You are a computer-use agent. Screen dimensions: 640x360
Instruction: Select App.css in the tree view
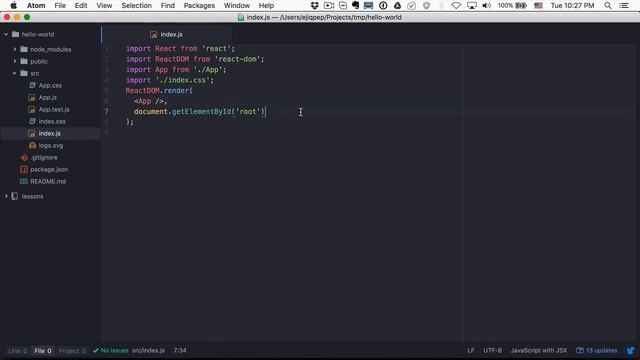click(x=50, y=85)
